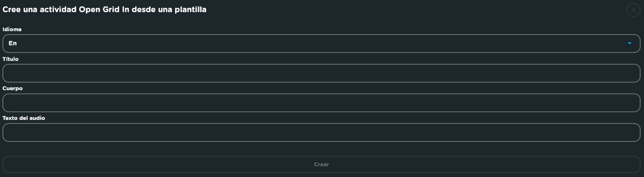Screen dimensions: 644x177
Task: Dismiss the dialog using the X icon
Action: click(x=633, y=10)
